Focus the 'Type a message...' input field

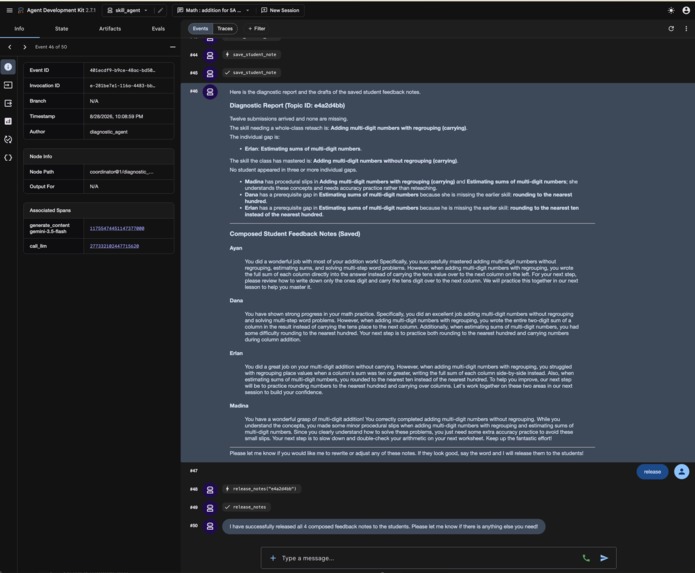[x=428, y=558]
